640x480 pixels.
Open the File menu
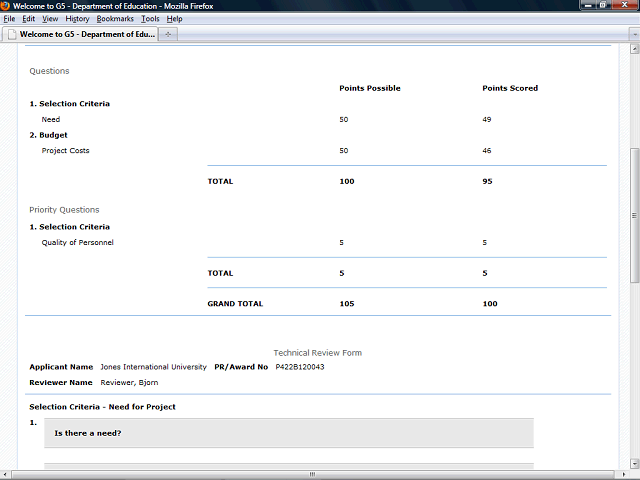[x=9, y=19]
